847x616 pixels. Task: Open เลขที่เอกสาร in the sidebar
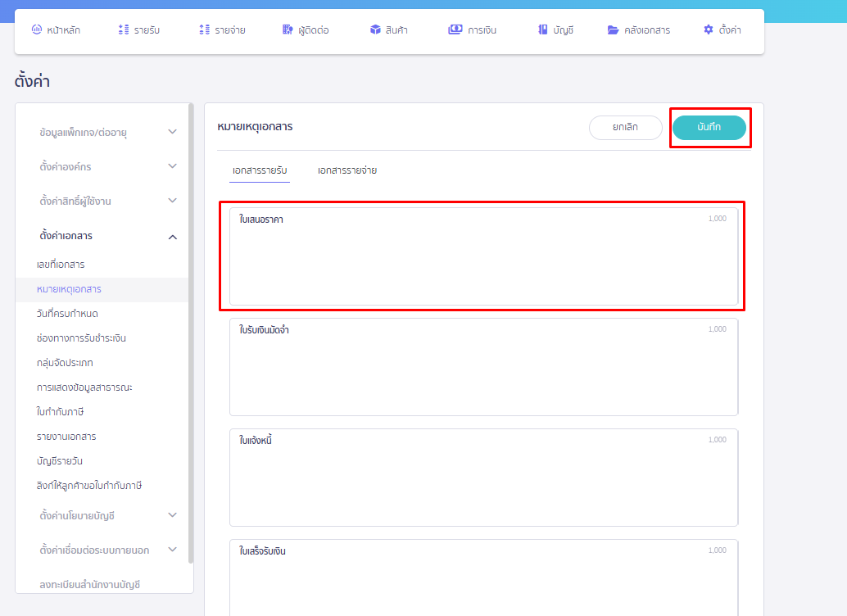[61, 265]
